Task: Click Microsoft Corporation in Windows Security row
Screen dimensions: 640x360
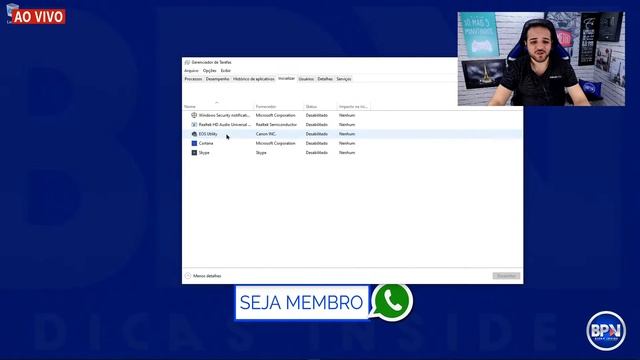Action: 276,115
